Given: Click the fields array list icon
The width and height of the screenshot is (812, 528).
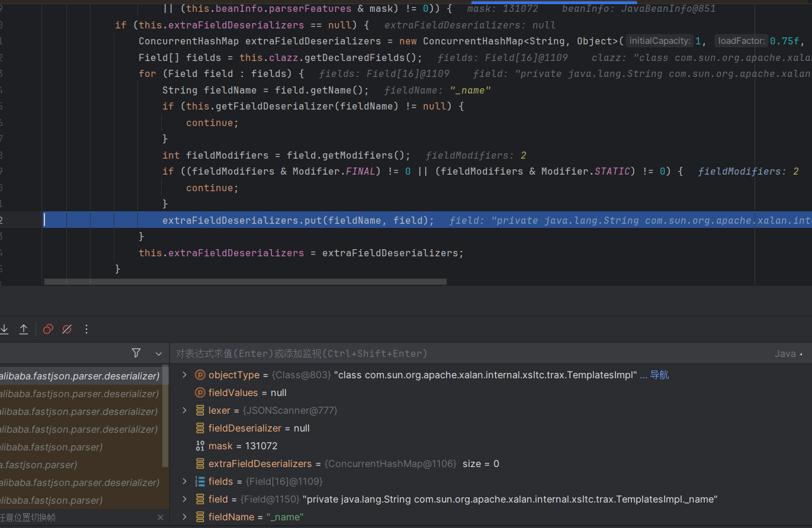Looking at the screenshot, I should pyautogui.click(x=200, y=481).
